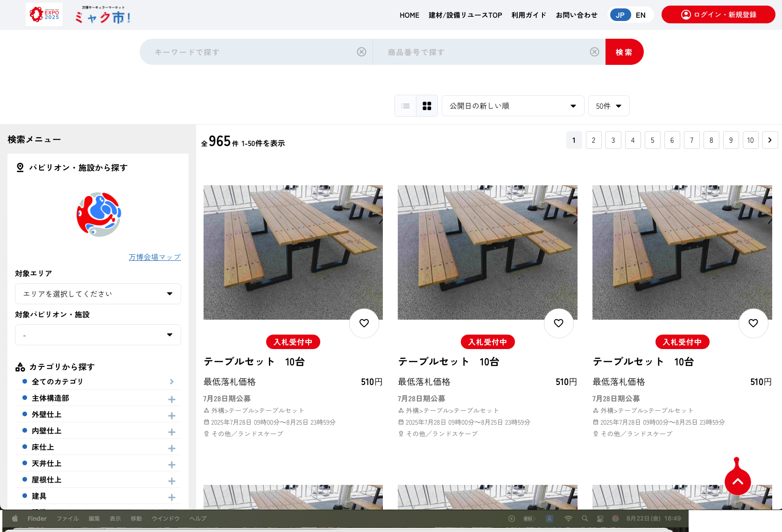Favorite the third テーブルセット listing
Image resolution: width=782 pixels, height=532 pixels.
(753, 323)
